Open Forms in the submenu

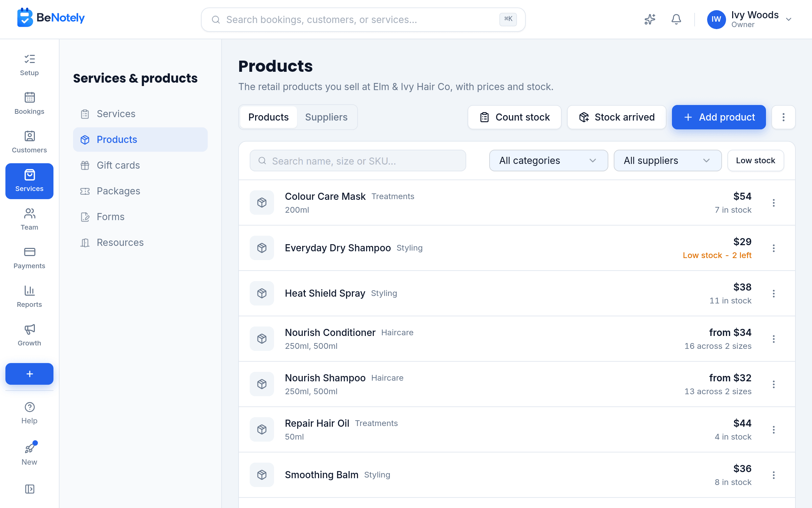coord(140,217)
